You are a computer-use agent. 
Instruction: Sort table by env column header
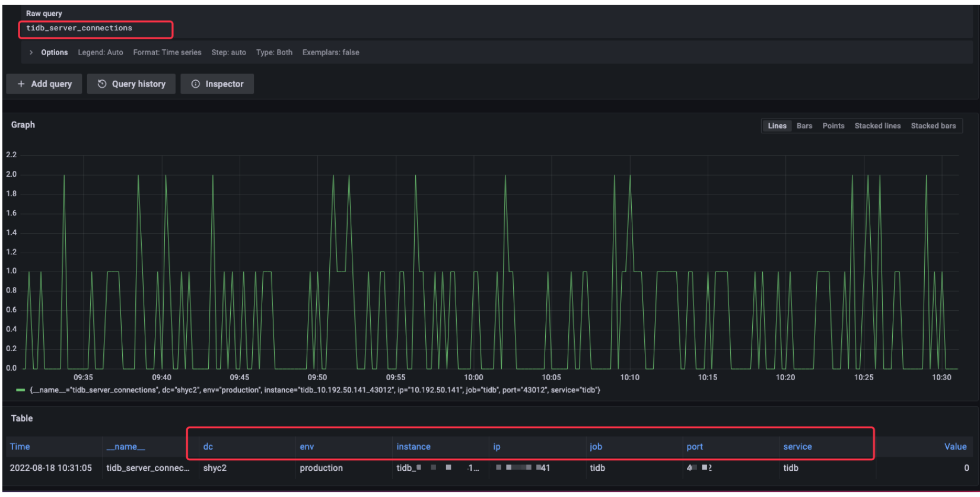pos(307,447)
